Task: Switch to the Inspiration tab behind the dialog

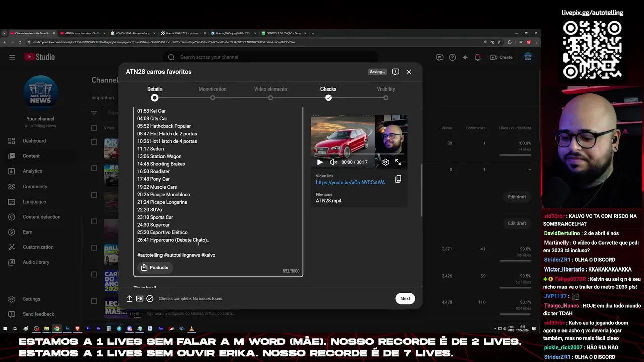Action: coord(102,98)
